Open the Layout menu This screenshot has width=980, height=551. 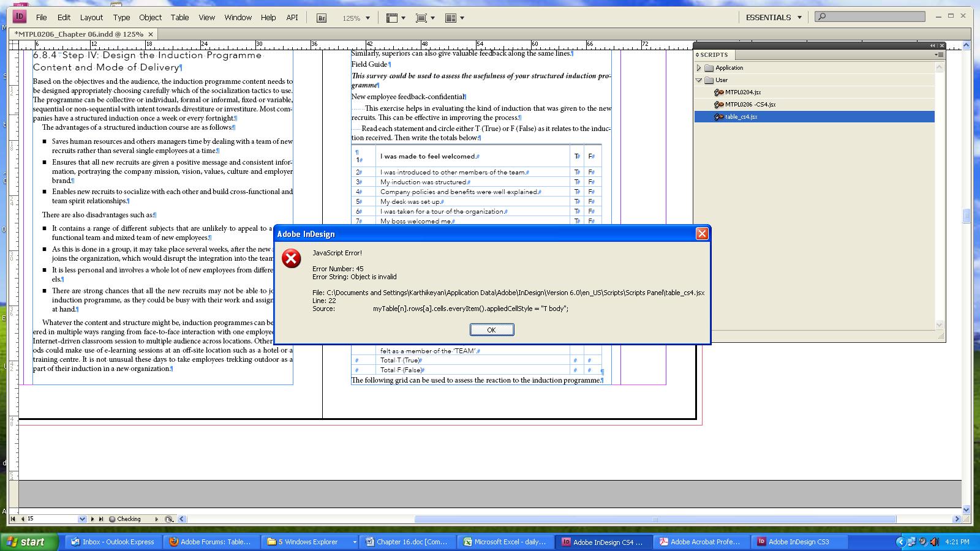pos(91,17)
